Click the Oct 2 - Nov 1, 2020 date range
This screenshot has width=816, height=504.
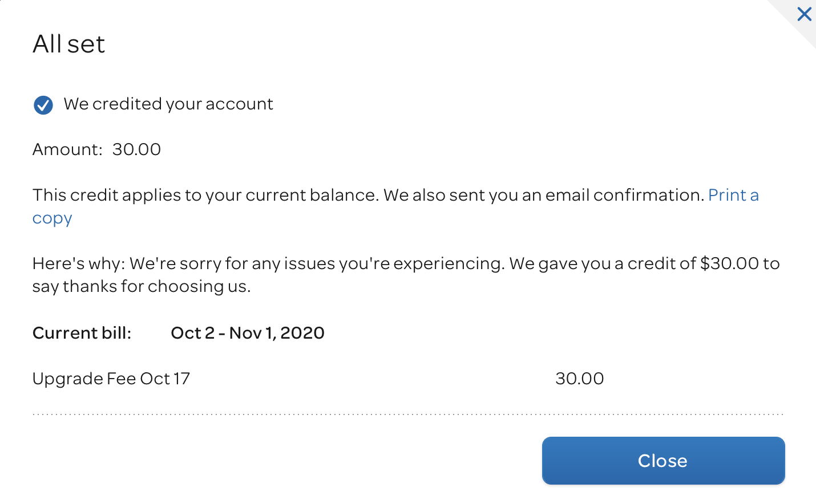[248, 333]
